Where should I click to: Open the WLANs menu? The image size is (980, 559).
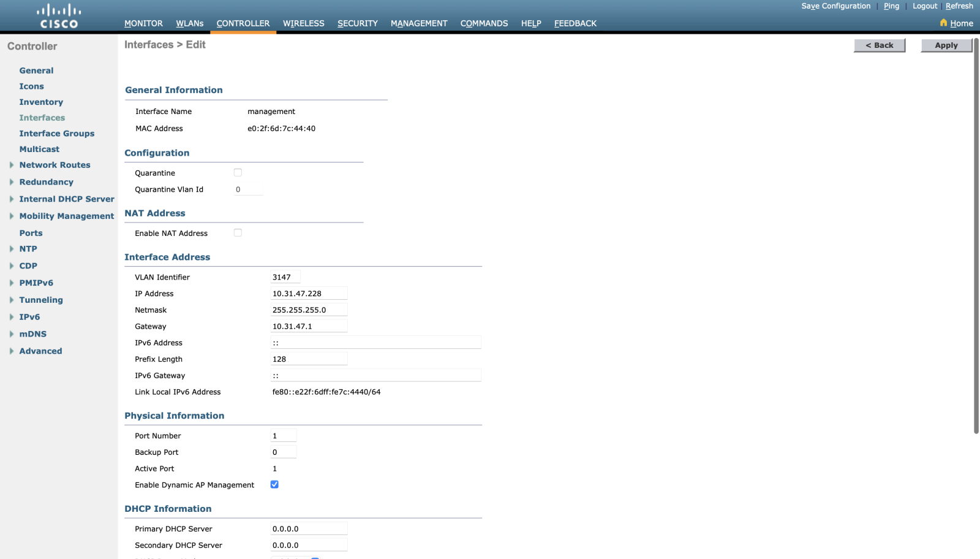click(189, 23)
